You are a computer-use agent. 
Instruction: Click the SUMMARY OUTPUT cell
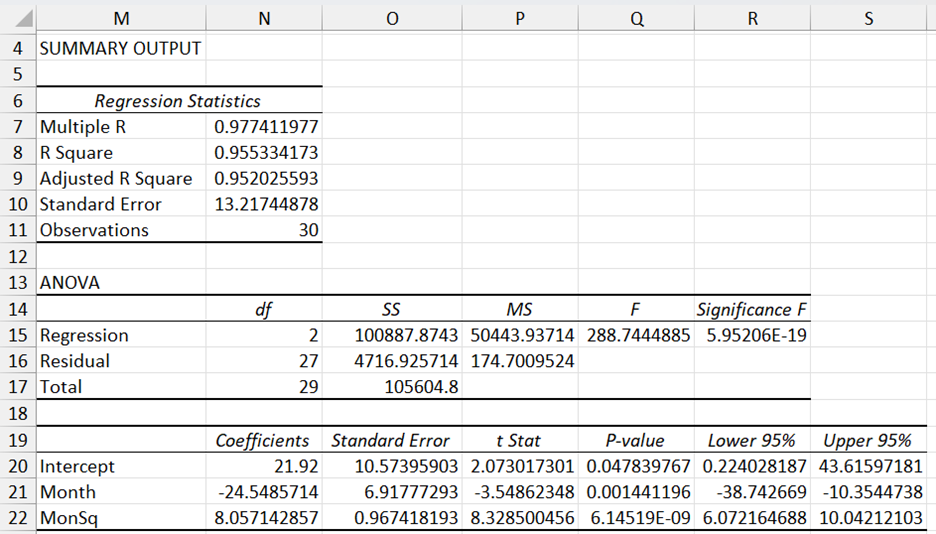pos(120,48)
